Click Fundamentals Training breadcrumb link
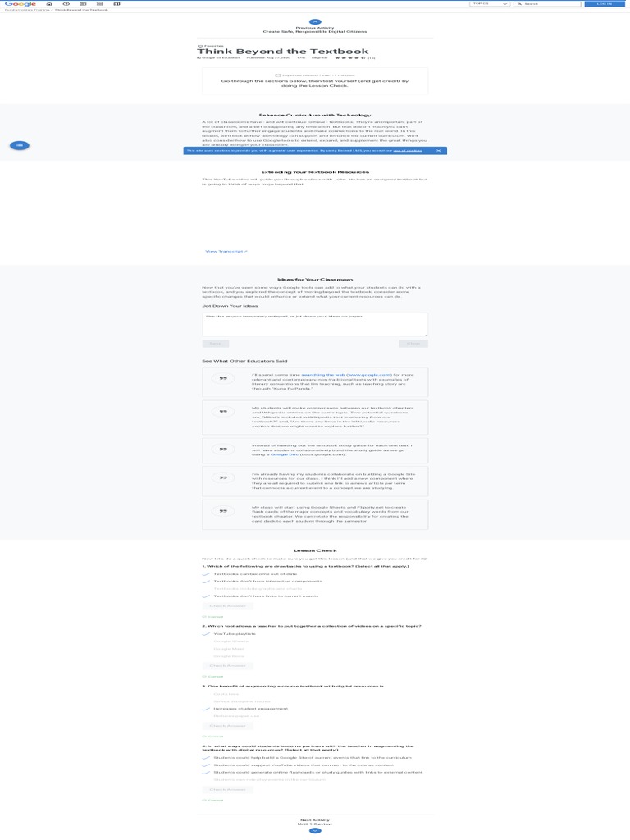Viewport: 630px width, 840px height. click(x=27, y=10)
